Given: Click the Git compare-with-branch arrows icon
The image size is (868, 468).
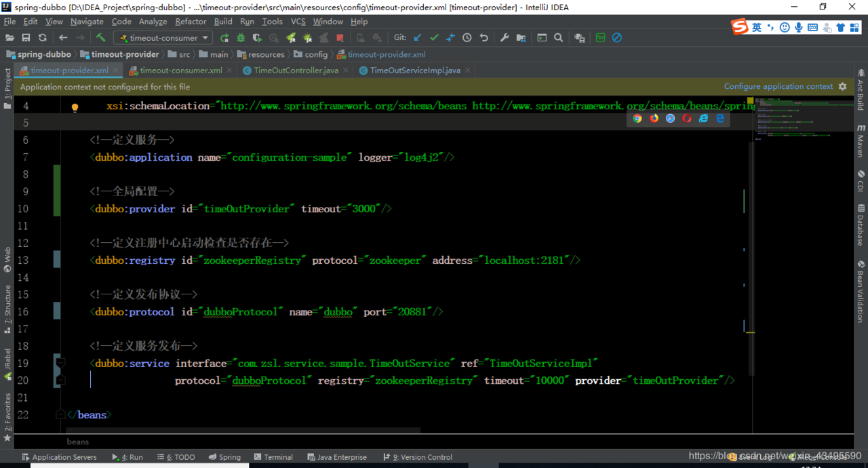Looking at the screenshot, I should coord(450,38).
